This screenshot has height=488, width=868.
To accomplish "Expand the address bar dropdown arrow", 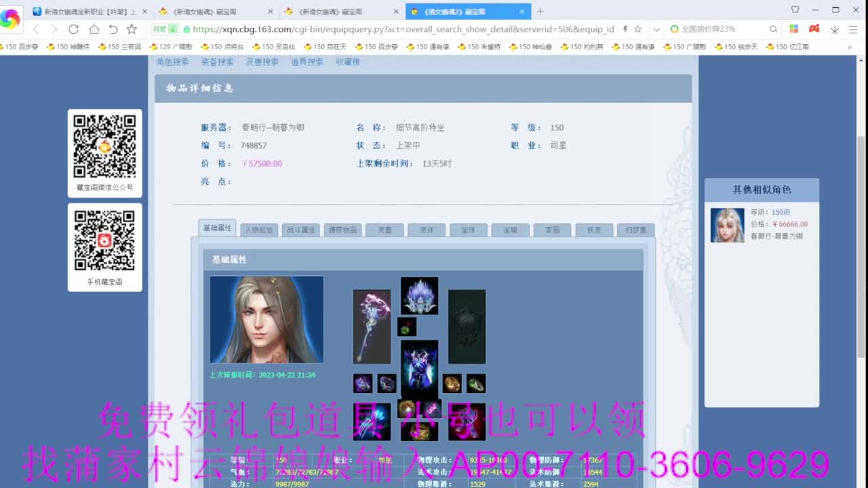I will click(656, 29).
